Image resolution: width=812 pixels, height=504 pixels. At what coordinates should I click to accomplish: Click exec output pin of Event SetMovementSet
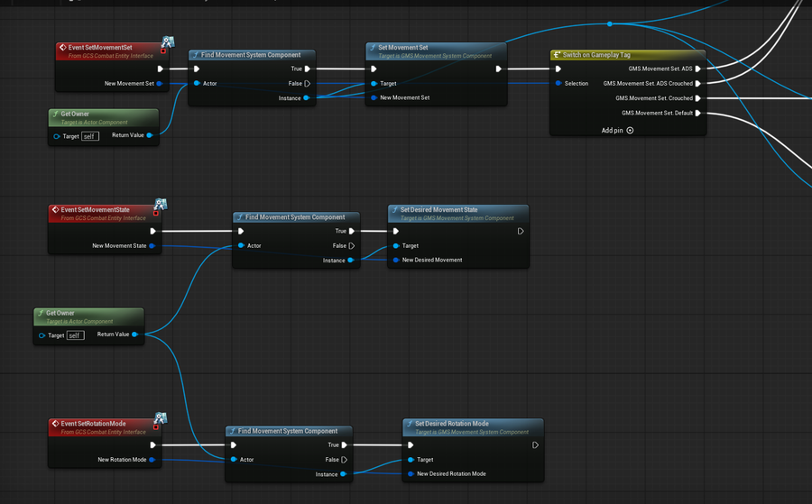point(161,69)
